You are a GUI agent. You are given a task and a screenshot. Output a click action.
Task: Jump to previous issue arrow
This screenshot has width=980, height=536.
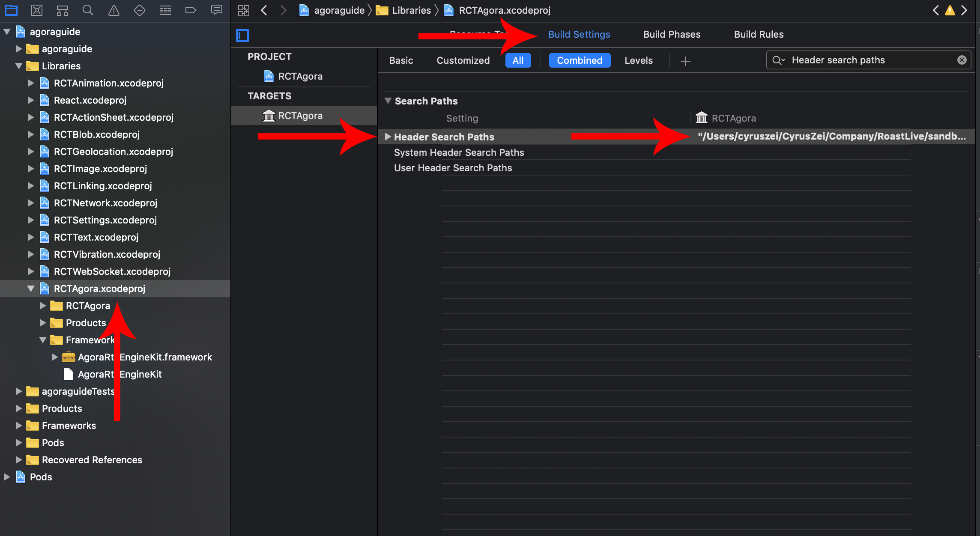tap(936, 10)
